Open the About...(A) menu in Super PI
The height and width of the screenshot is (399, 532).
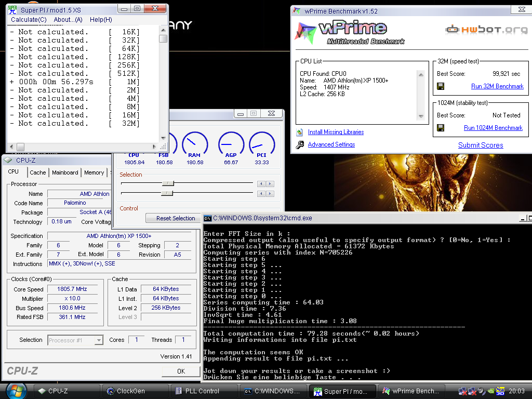tap(68, 20)
